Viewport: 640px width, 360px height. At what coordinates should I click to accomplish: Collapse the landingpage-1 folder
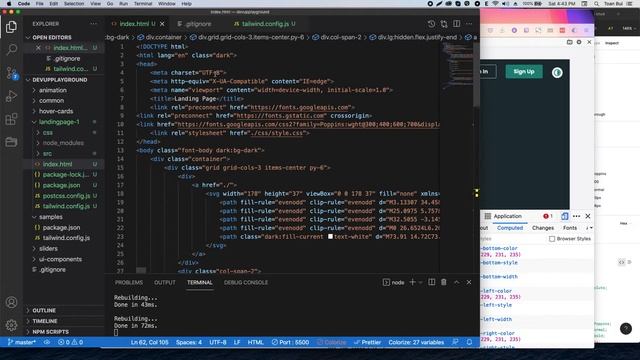click(x=59, y=122)
